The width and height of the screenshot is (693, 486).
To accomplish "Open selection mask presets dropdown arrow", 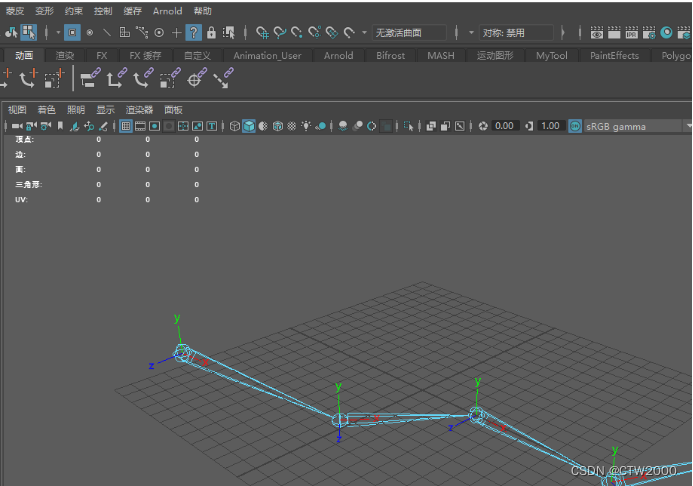I will coord(58,33).
